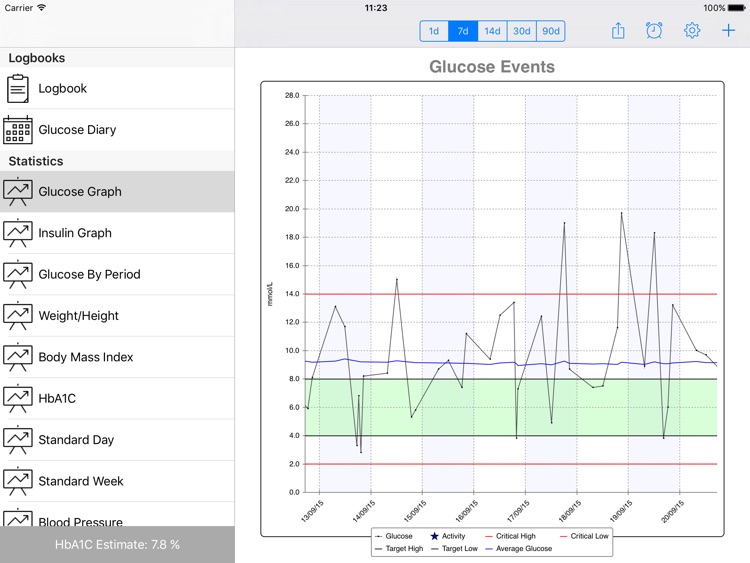Click the HbA1C chart icon
Viewport: 750px width, 563px height.
[18, 398]
